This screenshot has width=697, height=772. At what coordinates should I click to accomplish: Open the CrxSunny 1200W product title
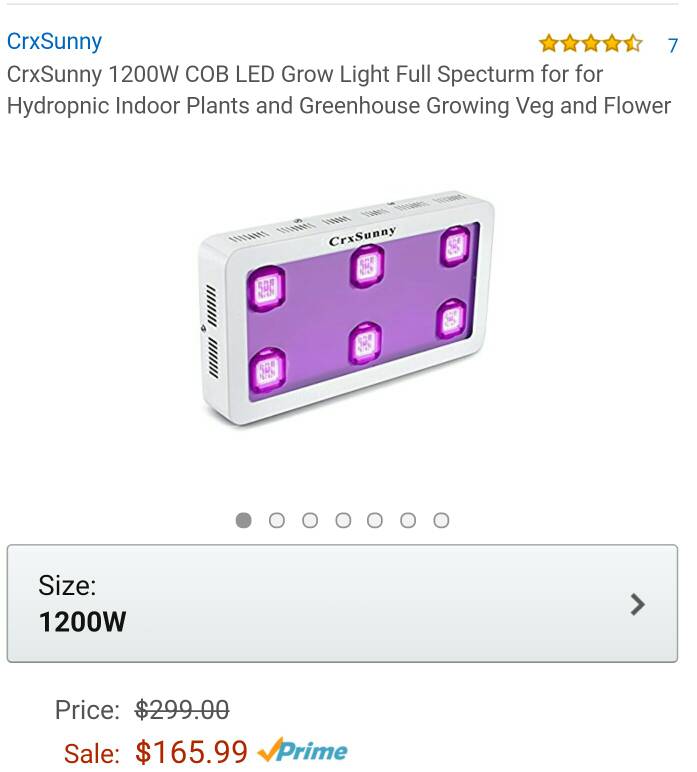pyautogui.click(x=339, y=90)
